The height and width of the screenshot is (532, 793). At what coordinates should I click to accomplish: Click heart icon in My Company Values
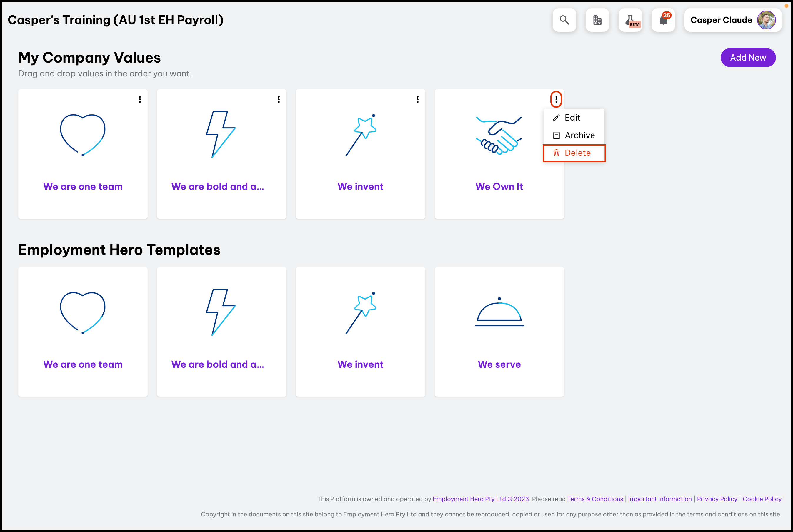pos(83,135)
